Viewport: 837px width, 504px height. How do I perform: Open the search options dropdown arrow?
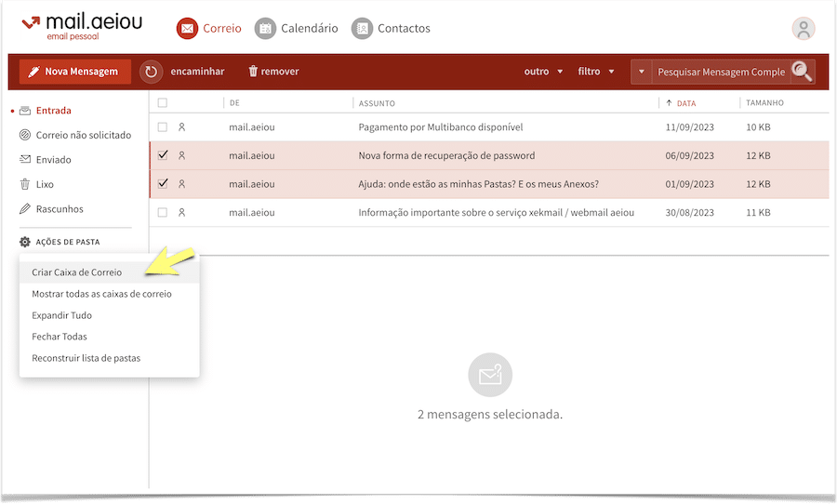point(641,72)
